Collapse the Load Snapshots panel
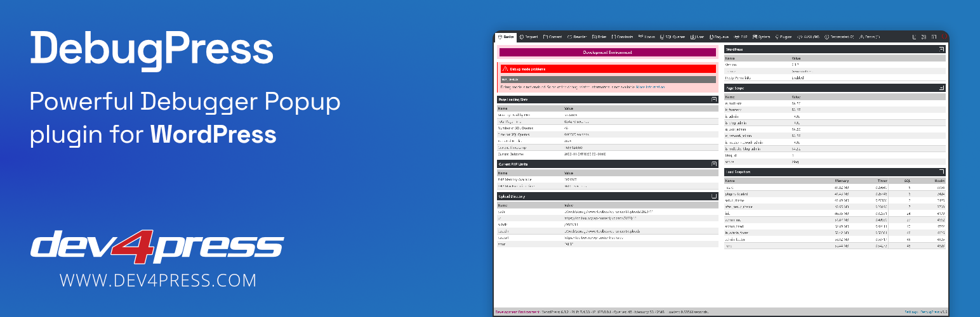Image resolution: width=980 pixels, height=317 pixels. pos(942,172)
